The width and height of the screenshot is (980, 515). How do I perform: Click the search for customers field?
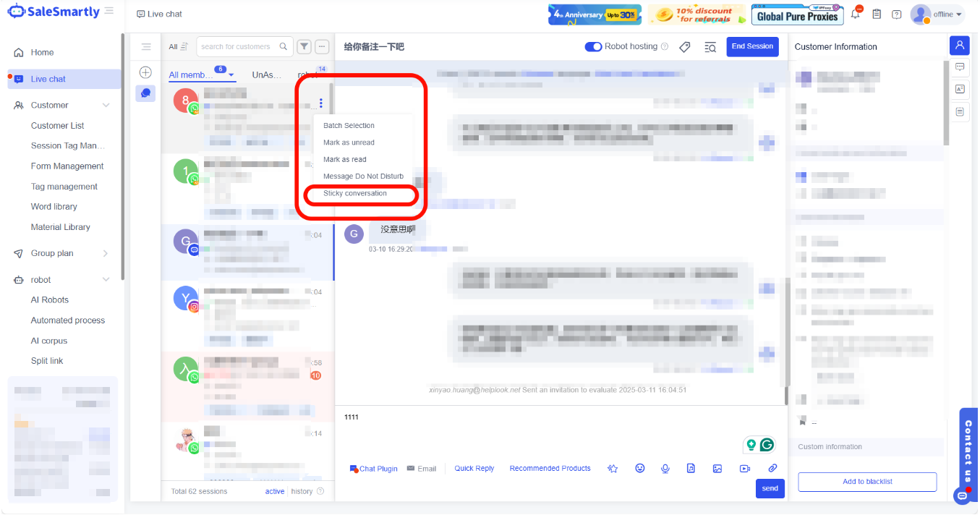click(244, 46)
